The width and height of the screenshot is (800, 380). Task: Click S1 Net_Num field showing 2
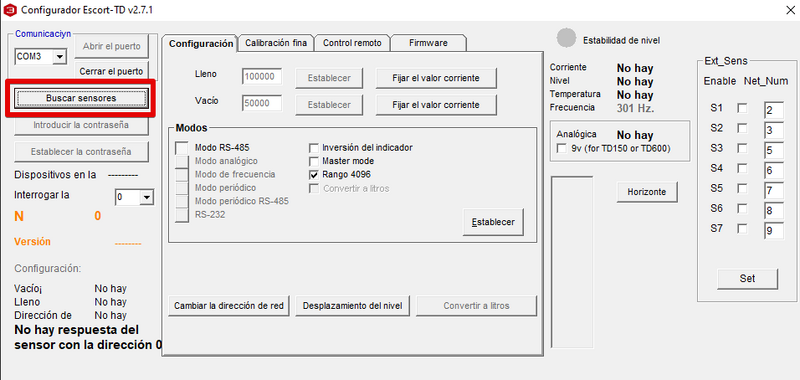[773, 110]
